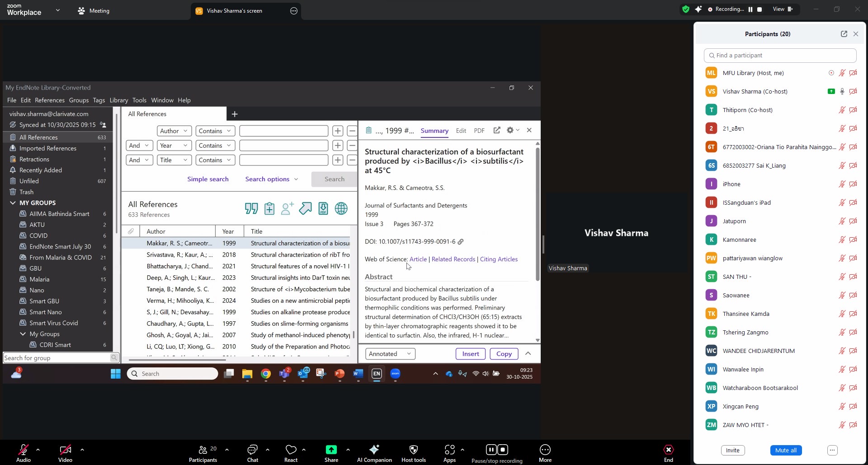This screenshot has height=465, width=868.
Task: Open Host tools in Zoom toolbar
Action: [x=414, y=453]
